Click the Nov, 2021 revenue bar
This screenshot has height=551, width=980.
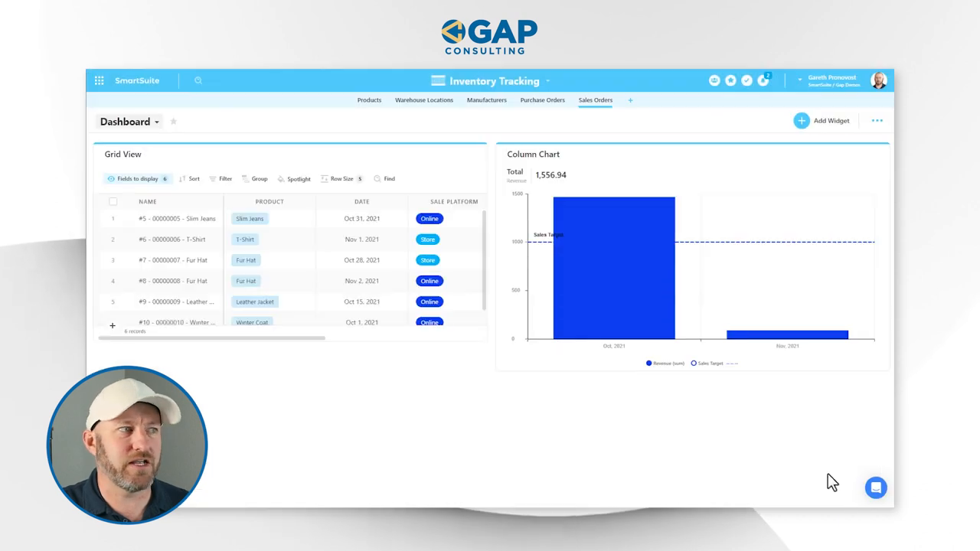(787, 334)
